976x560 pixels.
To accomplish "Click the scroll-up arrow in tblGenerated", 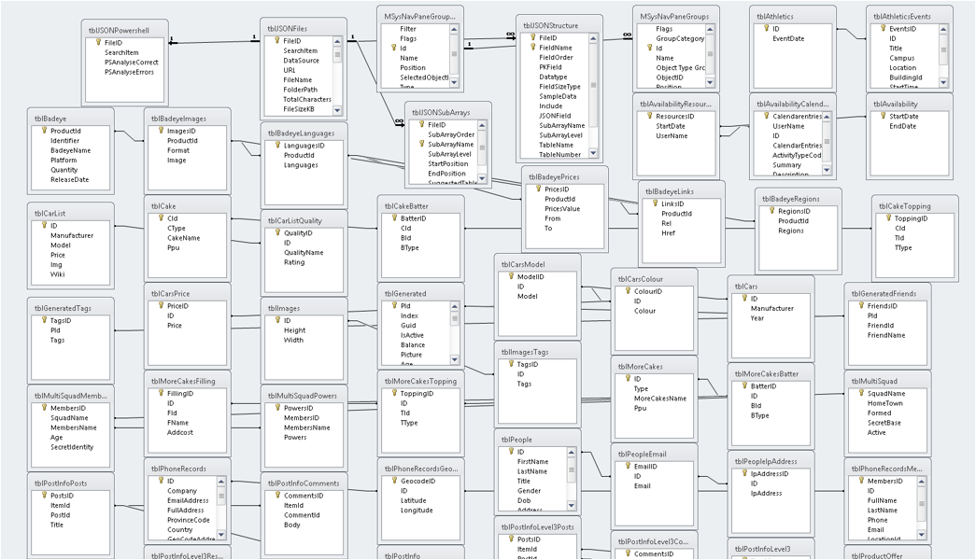I will pos(455,307).
